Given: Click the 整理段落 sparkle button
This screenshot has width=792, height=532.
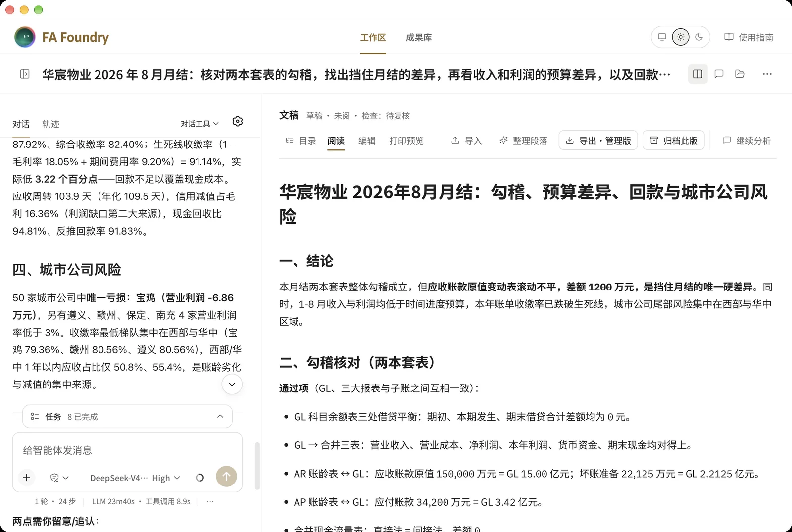Looking at the screenshot, I should point(523,141).
